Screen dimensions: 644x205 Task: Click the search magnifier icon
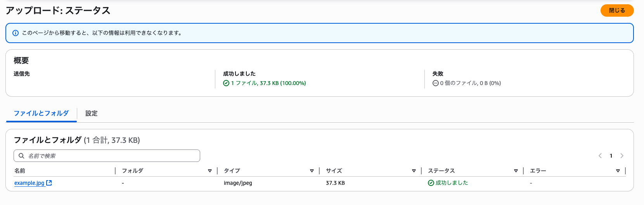pos(22,156)
